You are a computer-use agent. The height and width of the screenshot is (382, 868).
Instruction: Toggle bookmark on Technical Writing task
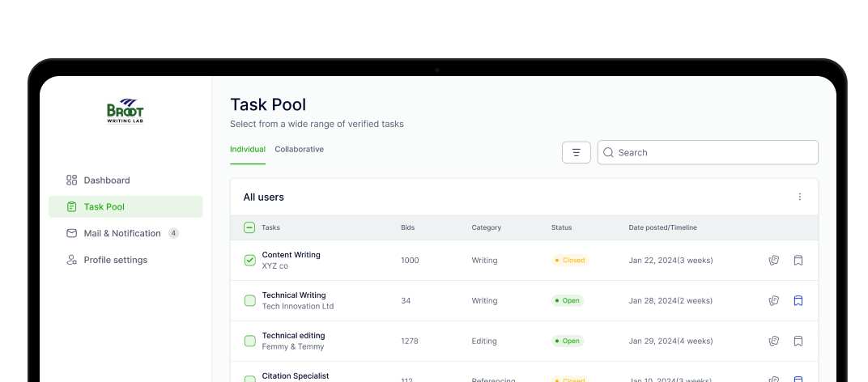coord(798,301)
